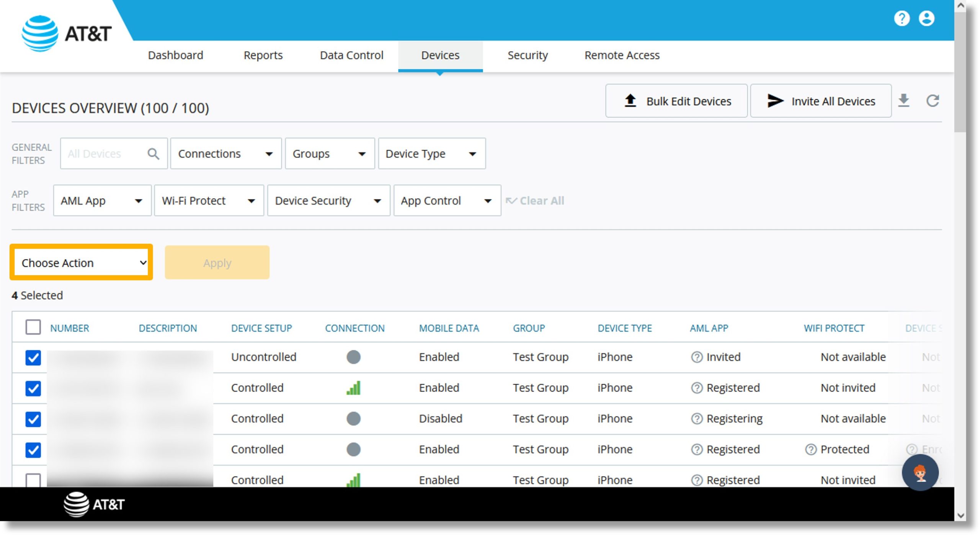Sort by the DEVICE TYPE column header

624,328
